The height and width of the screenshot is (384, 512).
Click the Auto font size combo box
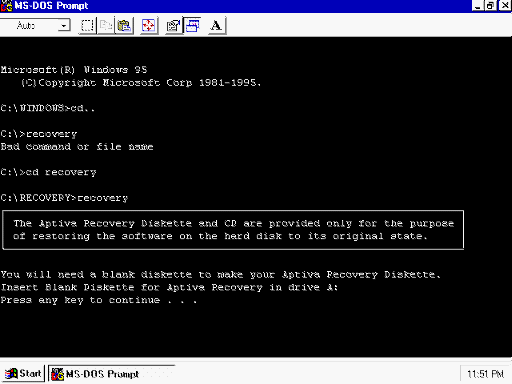point(35,26)
